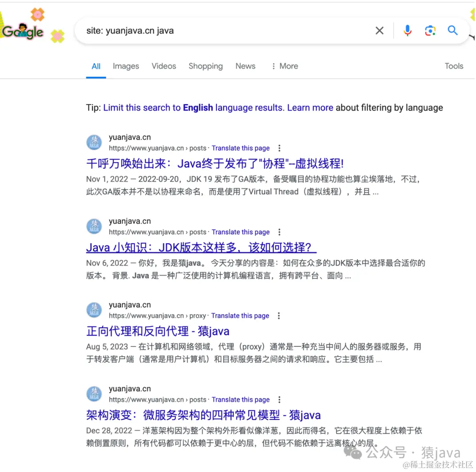Translate the JDK版本 result page
This screenshot has height=472, width=476.
tap(241, 232)
